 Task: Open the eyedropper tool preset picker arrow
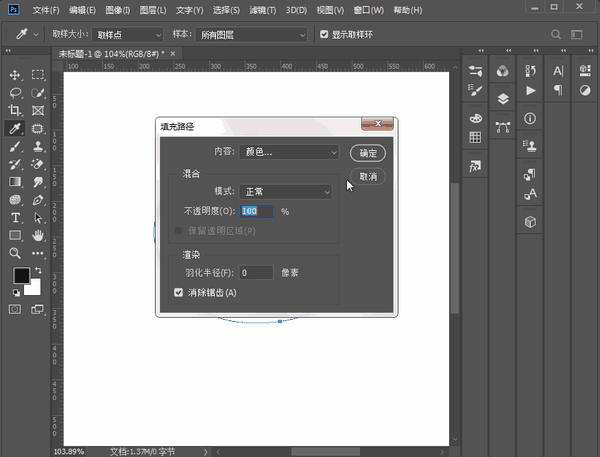pyautogui.click(x=36, y=35)
